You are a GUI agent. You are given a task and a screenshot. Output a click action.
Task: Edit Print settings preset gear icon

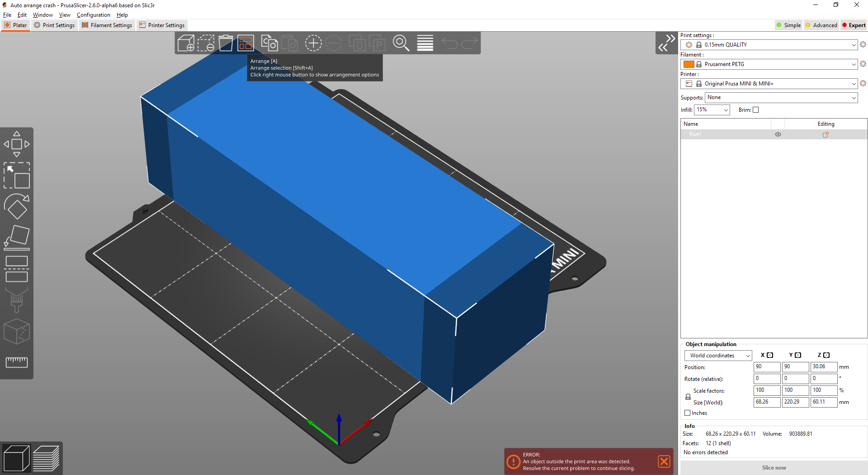863,44
